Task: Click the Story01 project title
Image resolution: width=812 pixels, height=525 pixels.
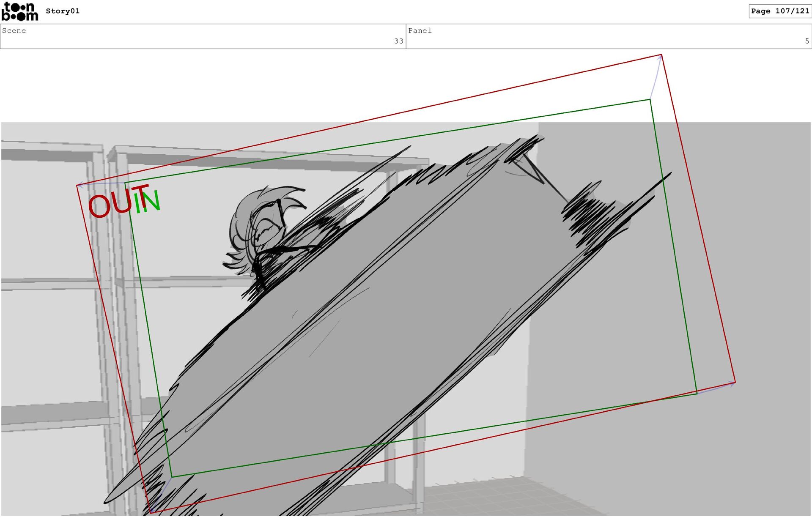Action: (63, 11)
